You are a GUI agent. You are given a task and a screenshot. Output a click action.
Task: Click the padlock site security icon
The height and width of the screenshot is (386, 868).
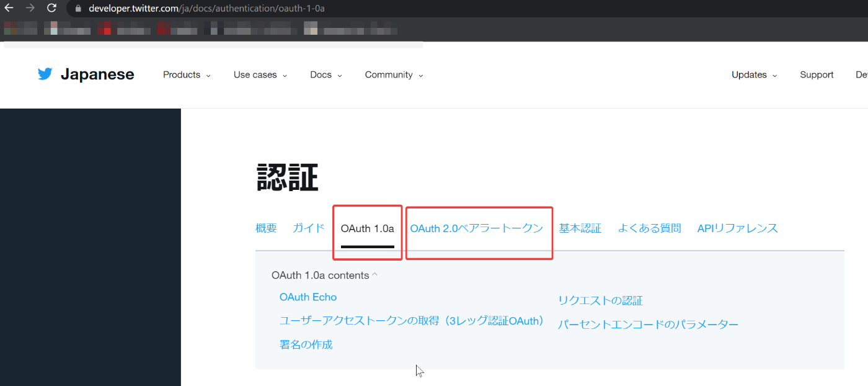tap(78, 9)
